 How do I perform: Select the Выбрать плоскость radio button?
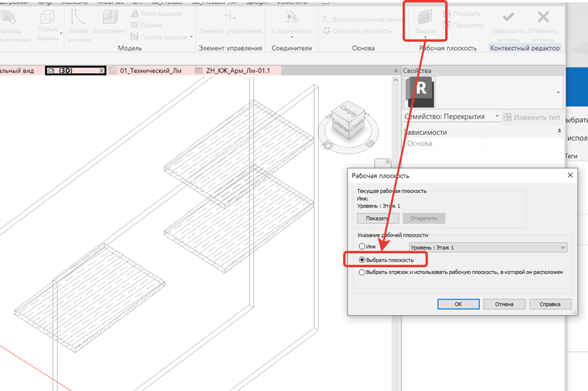tap(362, 260)
